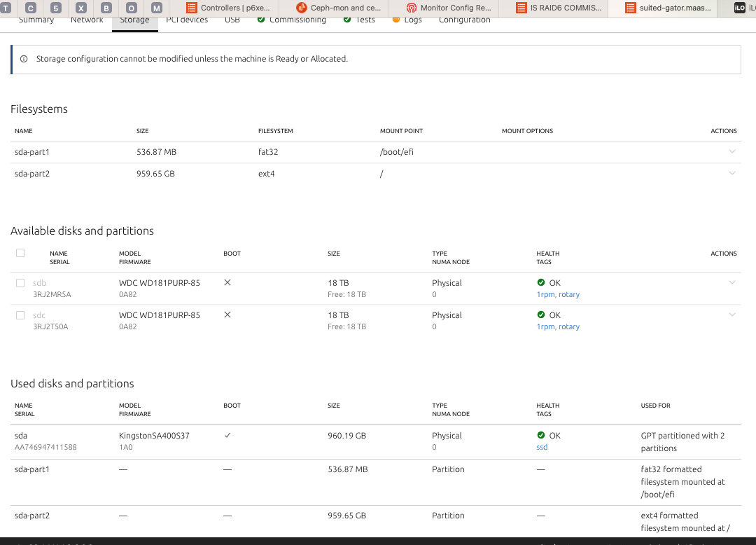This screenshot has width=756, height=545.
Task: Click pinned tab with letter C
Action: click(x=31, y=8)
